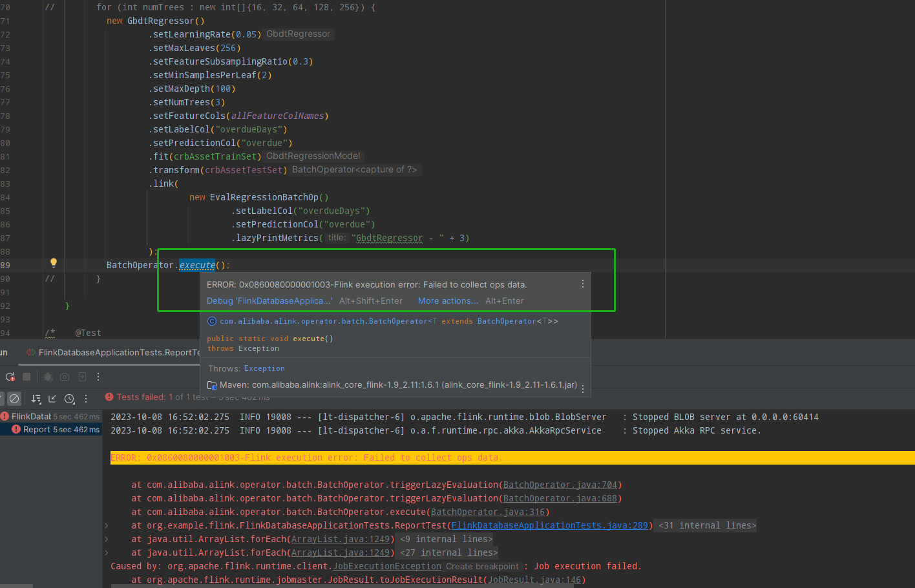Open BatchOperator.java:688 stack trace link
915x588 pixels.
click(x=560, y=498)
